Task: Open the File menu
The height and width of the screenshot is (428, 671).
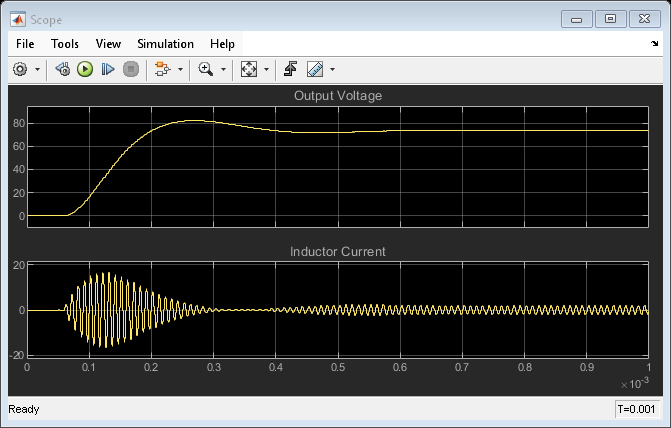Action: click(25, 44)
